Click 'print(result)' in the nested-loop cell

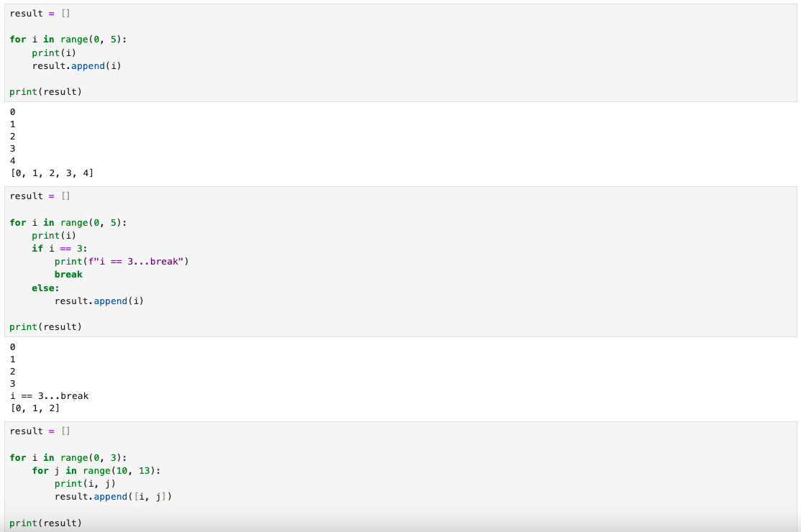45,523
